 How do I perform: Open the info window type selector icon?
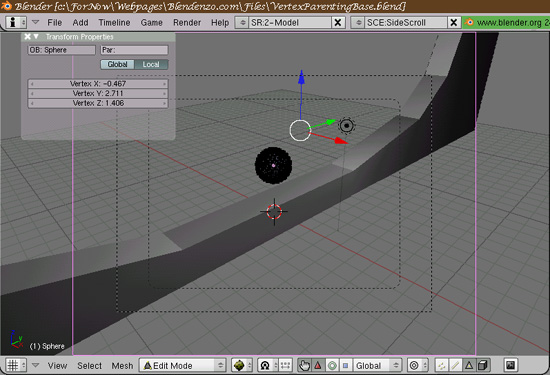click(16, 22)
